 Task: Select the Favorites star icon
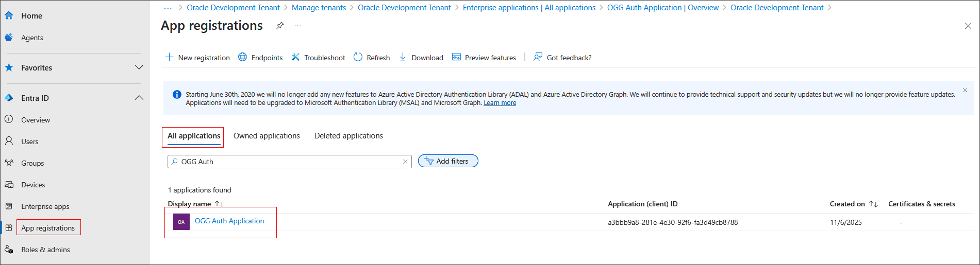click(x=9, y=67)
